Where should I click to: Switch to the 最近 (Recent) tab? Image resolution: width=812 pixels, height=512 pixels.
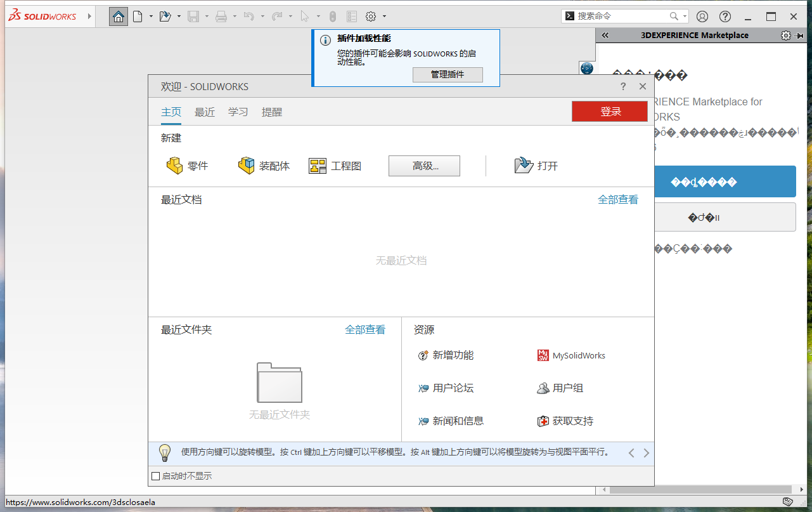tap(204, 112)
